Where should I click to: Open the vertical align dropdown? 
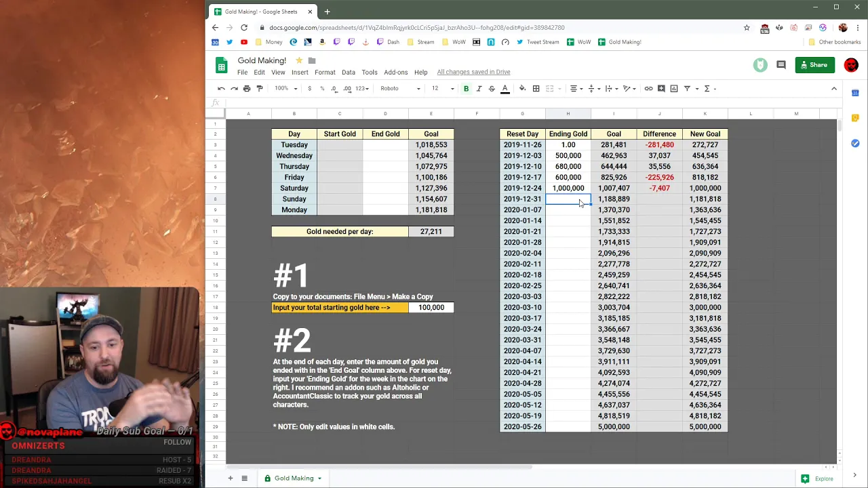[593, 88]
